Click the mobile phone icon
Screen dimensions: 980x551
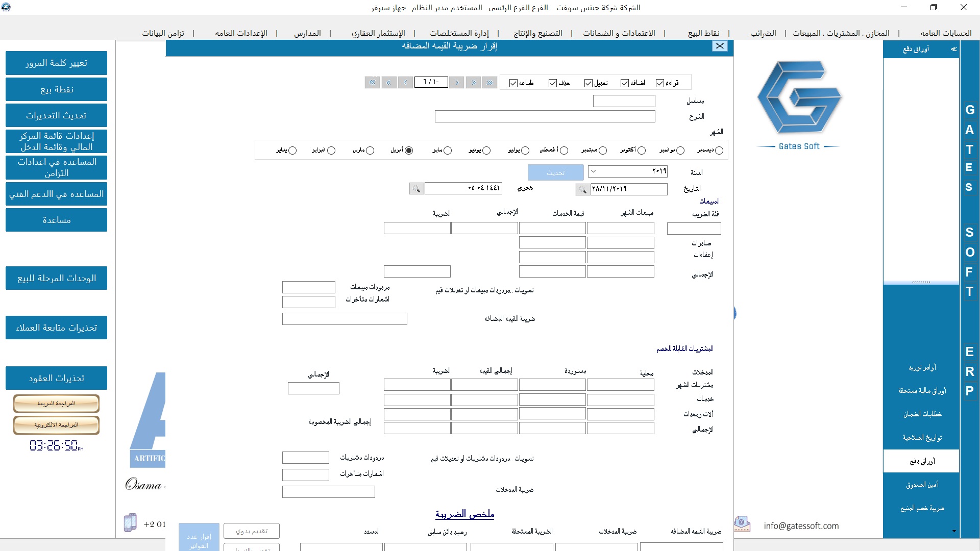click(x=130, y=522)
